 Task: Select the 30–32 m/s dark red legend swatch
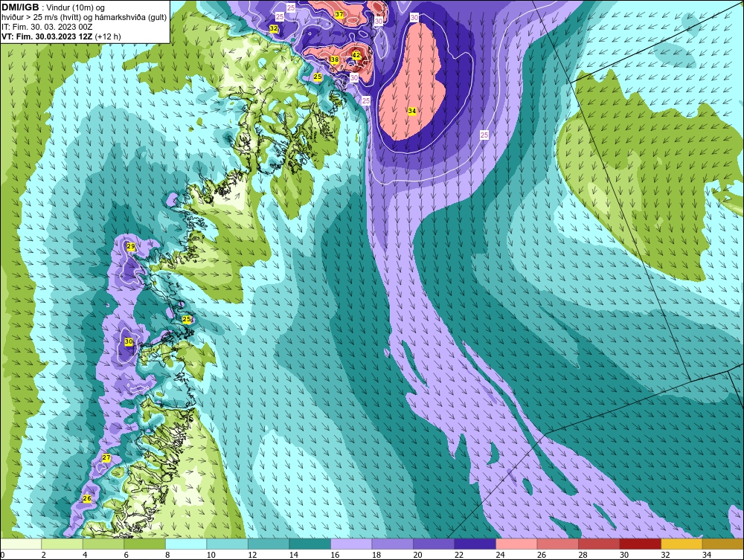point(640,544)
